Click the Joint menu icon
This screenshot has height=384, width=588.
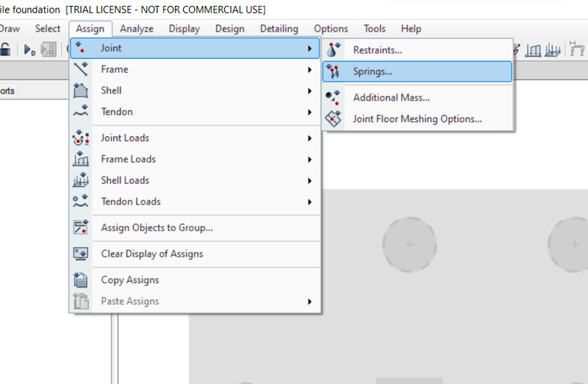(x=80, y=48)
